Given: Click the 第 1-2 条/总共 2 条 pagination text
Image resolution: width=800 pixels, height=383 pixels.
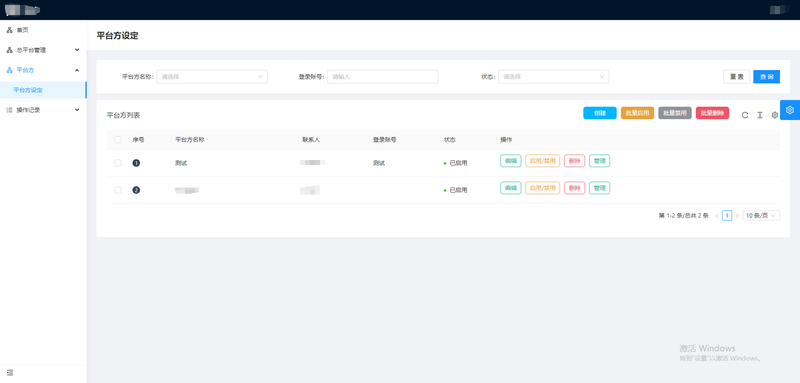Looking at the screenshot, I should 684,216.
